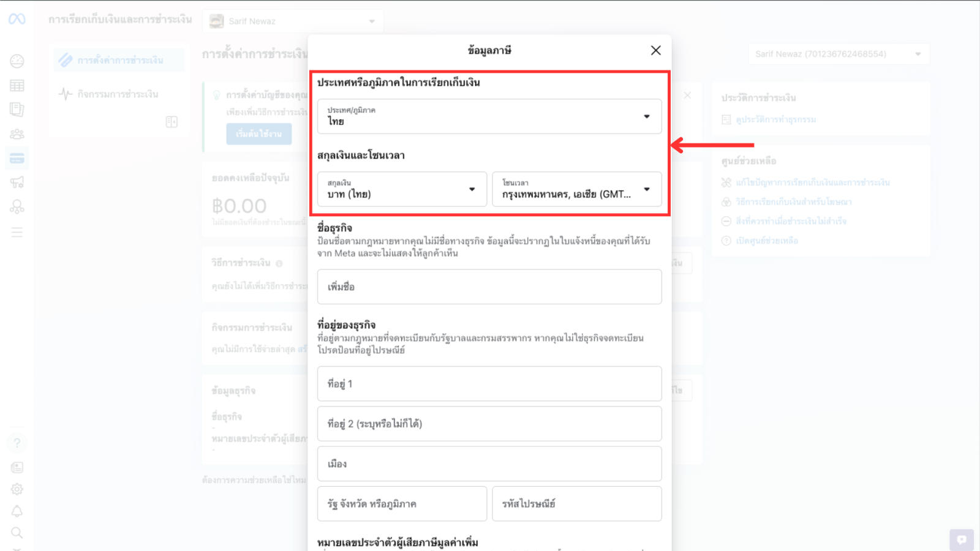
Task: Click the business name field เพิ่มชื่อ
Action: point(489,287)
